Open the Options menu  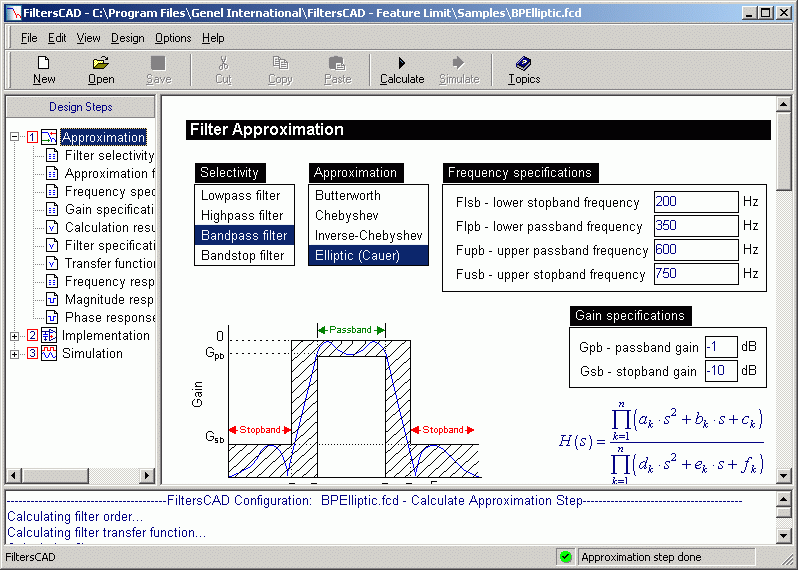click(173, 38)
